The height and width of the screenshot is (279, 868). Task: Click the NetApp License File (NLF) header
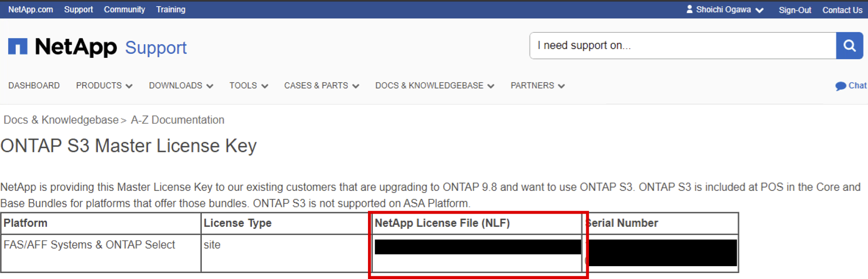click(477, 223)
